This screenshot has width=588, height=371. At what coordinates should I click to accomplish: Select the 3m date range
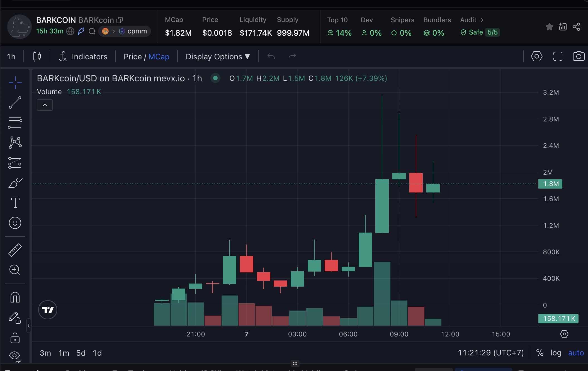[x=45, y=353]
